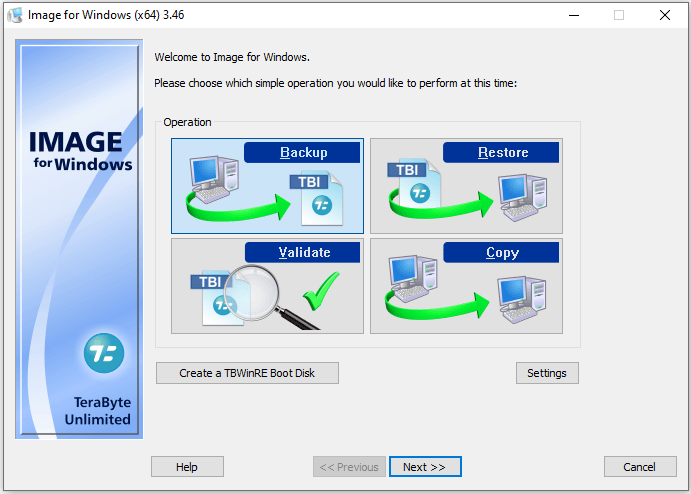Image resolution: width=691 pixels, height=494 pixels.
Task: Cancel the Image for Windows wizard
Action: [x=640, y=467]
